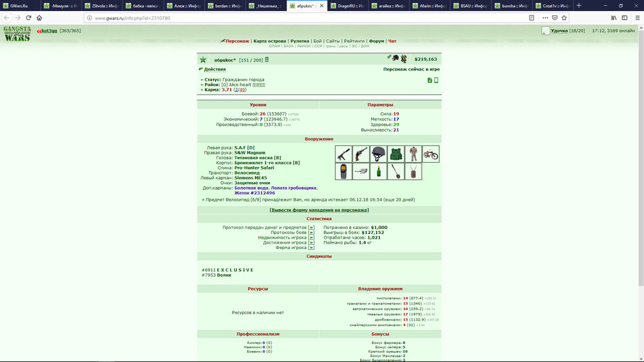This screenshot has width=644, height=362.
Task: Click the kot3gg username link
Action: (49, 30)
